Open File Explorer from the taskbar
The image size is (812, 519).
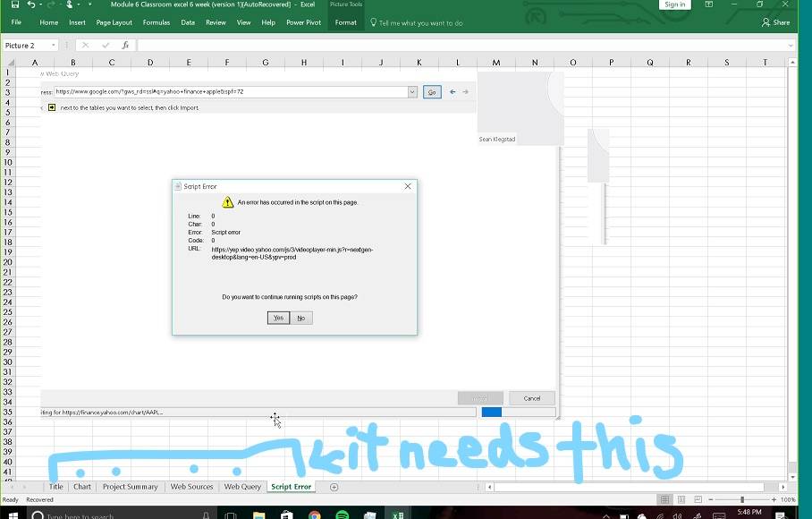click(x=259, y=515)
